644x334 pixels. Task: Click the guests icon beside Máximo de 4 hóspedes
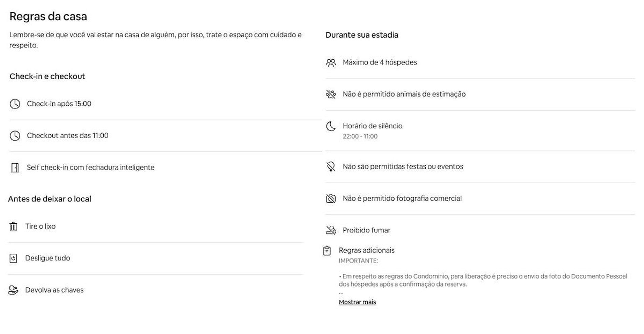(x=331, y=63)
